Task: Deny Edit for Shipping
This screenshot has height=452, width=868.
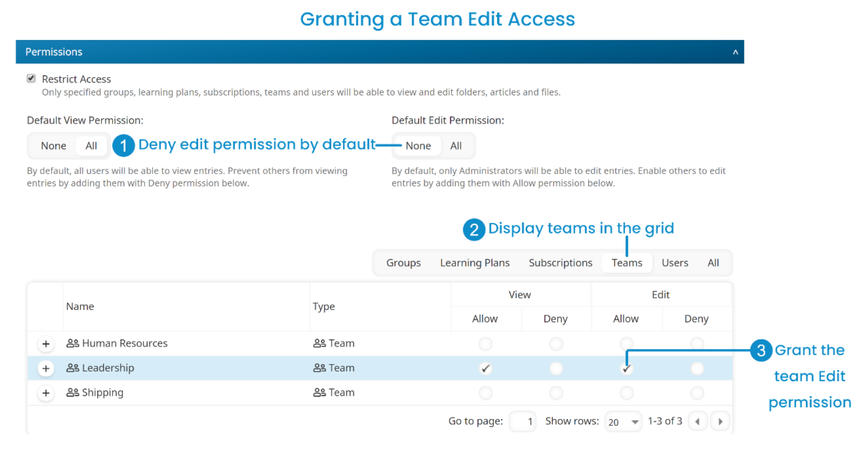Action: [x=697, y=393]
